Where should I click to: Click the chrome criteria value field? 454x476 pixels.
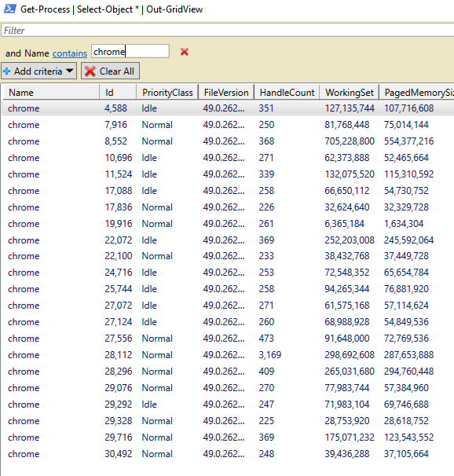130,51
